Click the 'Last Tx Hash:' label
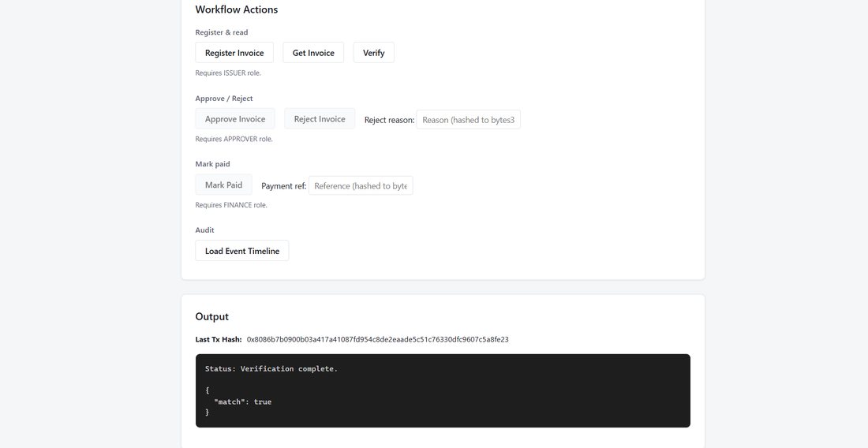Screen dimensions: 868x448 click(219, 340)
